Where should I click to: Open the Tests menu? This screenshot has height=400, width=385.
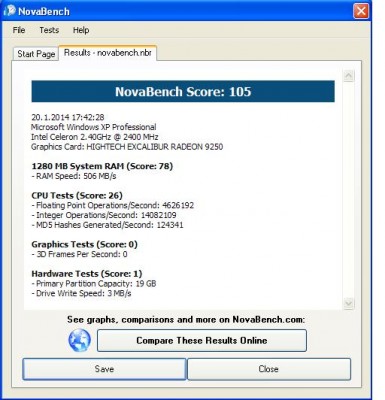(49, 30)
